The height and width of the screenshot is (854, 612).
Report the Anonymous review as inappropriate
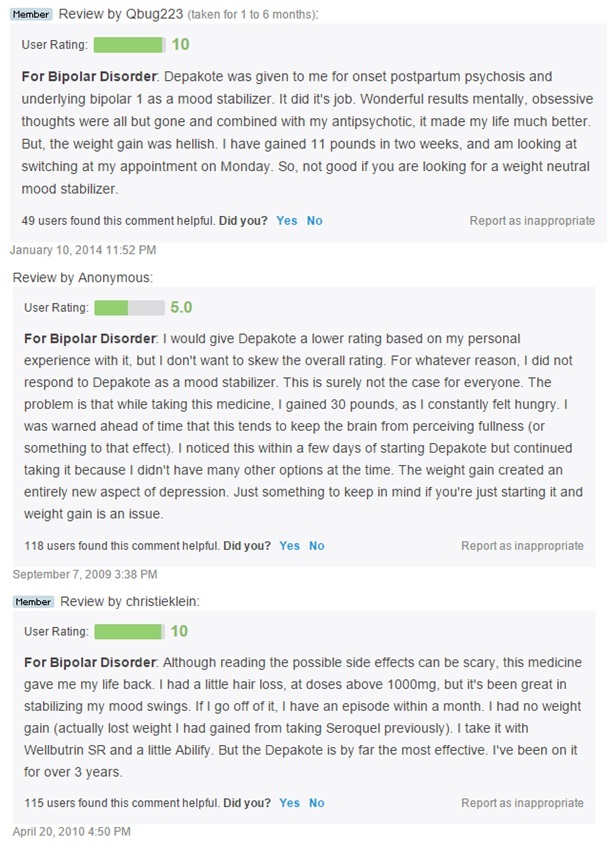pyautogui.click(x=522, y=546)
